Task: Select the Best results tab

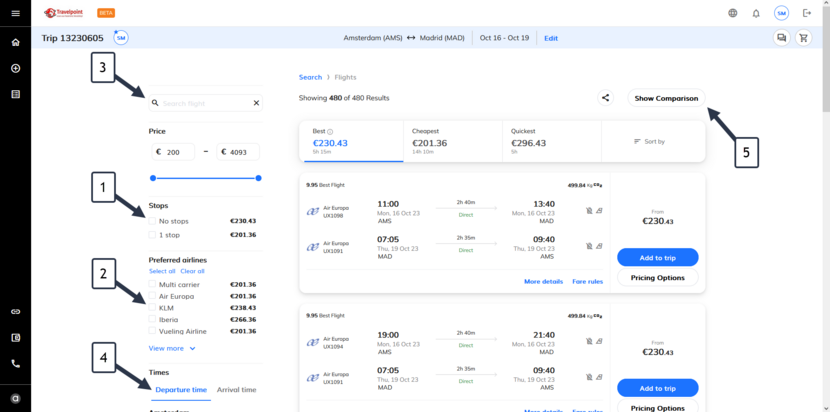Action: tap(351, 141)
